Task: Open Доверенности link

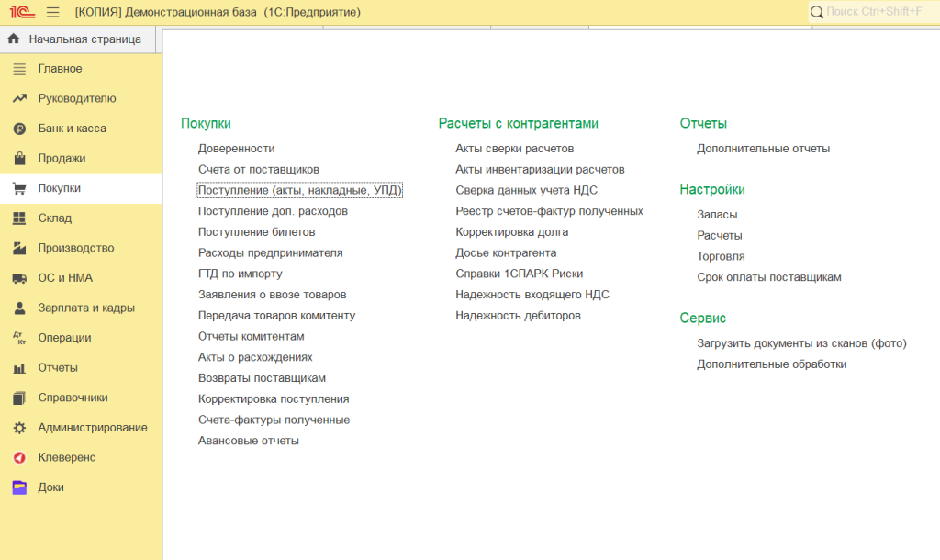Action: pos(236,149)
